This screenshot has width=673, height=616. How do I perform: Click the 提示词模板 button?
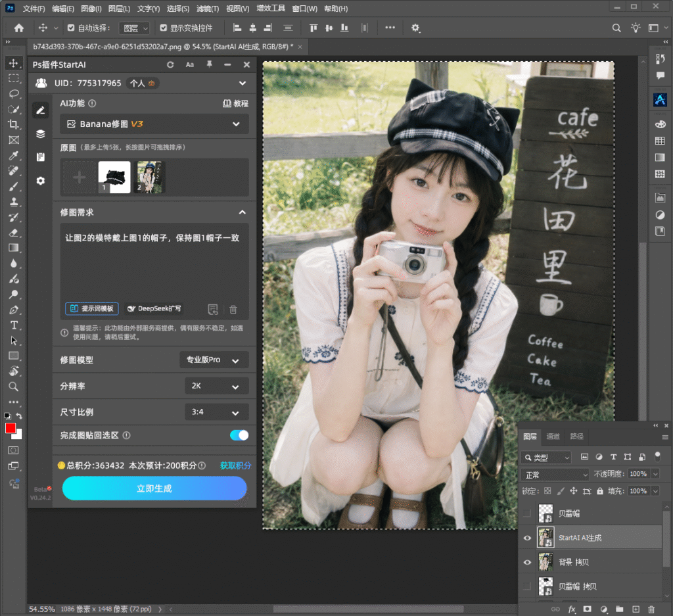(92, 308)
